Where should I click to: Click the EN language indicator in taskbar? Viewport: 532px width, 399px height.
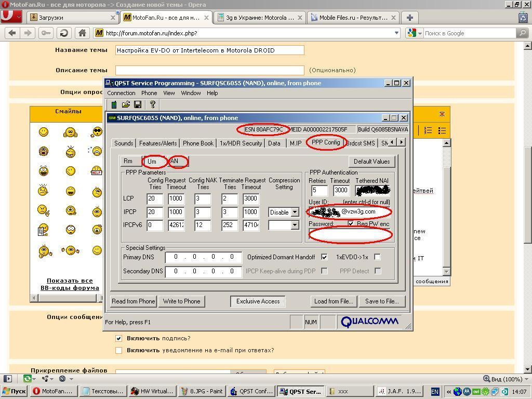tap(435, 392)
